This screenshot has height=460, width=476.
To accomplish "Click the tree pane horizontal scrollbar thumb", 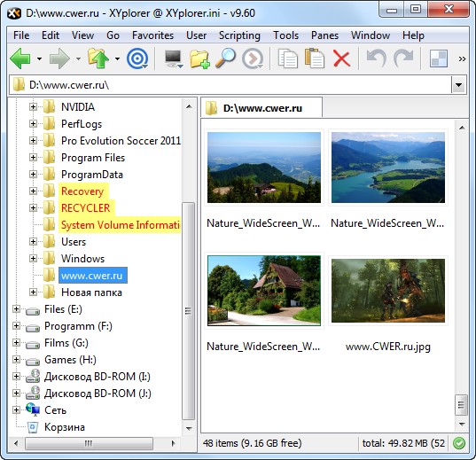I will (x=89, y=443).
